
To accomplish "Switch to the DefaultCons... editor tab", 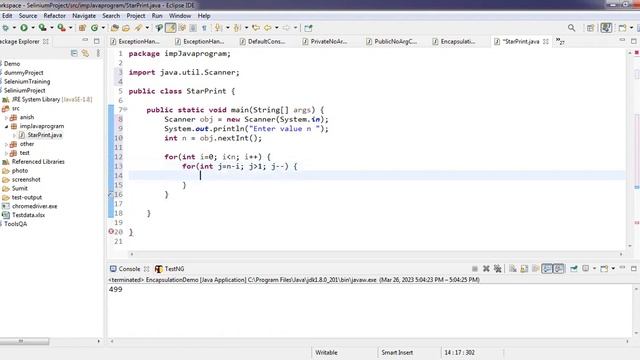I will pos(262,41).
